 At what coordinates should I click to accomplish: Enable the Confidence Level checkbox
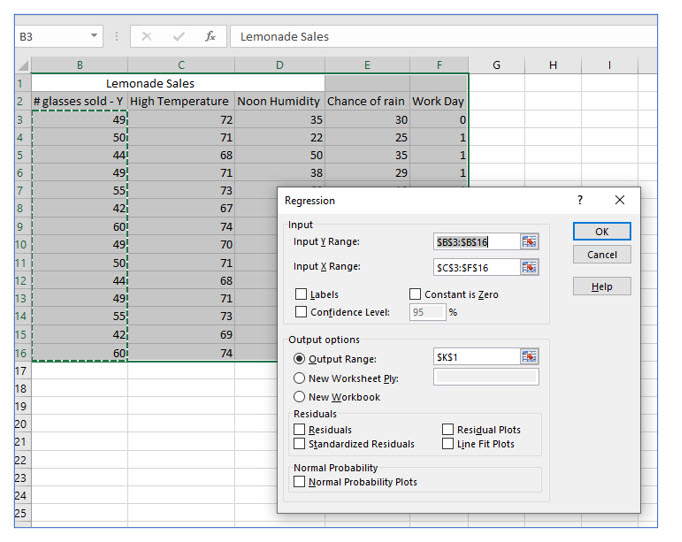pyautogui.click(x=301, y=312)
